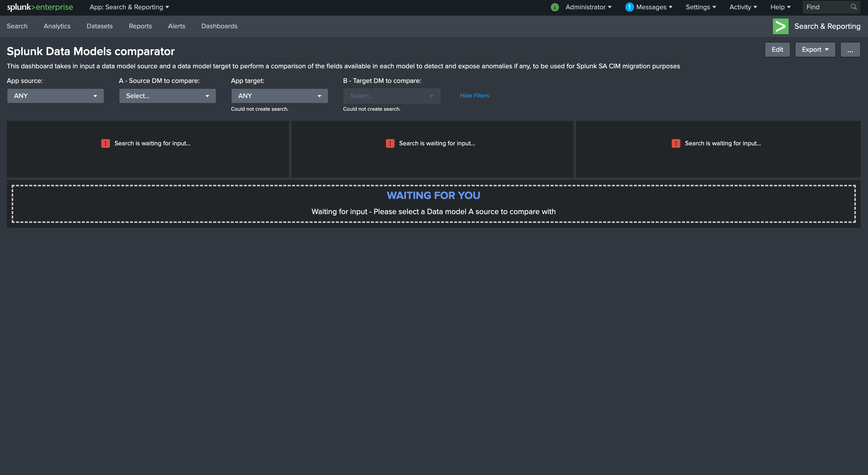Viewport: 868px width, 475px height.
Task: Click the green health status info icon
Action: click(x=555, y=7)
